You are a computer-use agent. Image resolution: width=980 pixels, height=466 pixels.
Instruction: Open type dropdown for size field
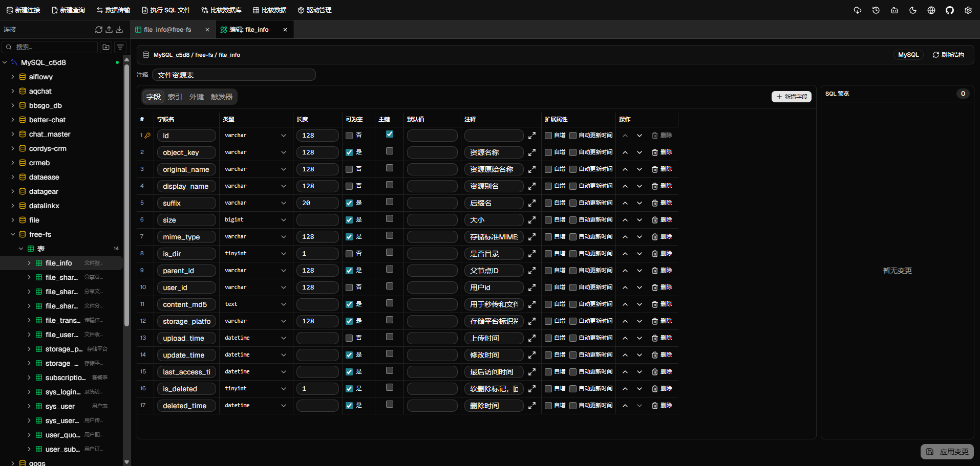[255, 220]
